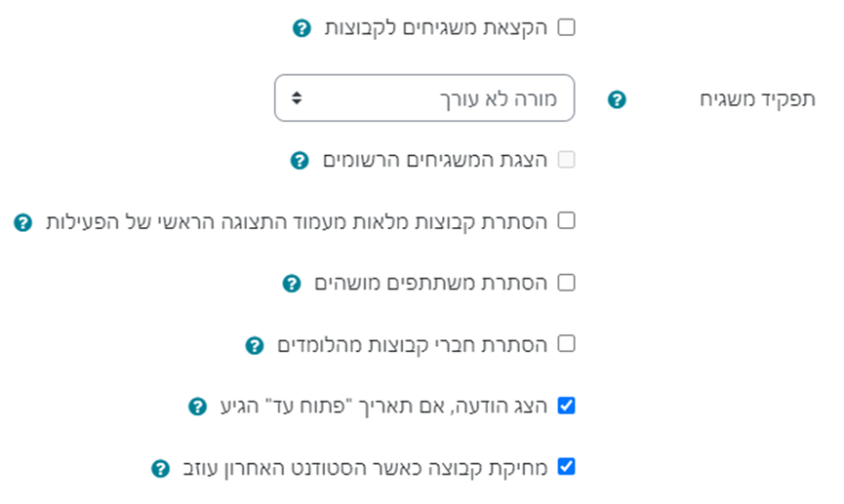The image size is (844, 504).
Task: Enable הסתרת חברי קבוצות מהלומדים checkbox
Action: 566,343
